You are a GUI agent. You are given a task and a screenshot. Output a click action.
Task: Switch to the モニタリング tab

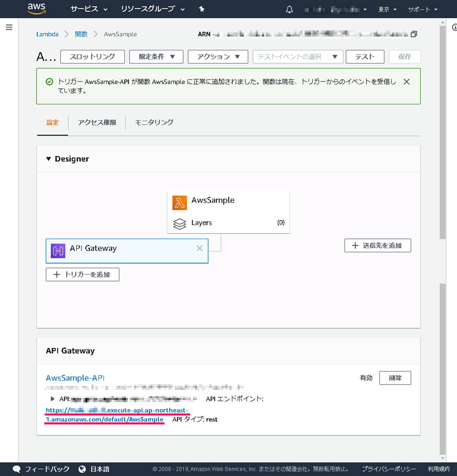click(x=154, y=123)
